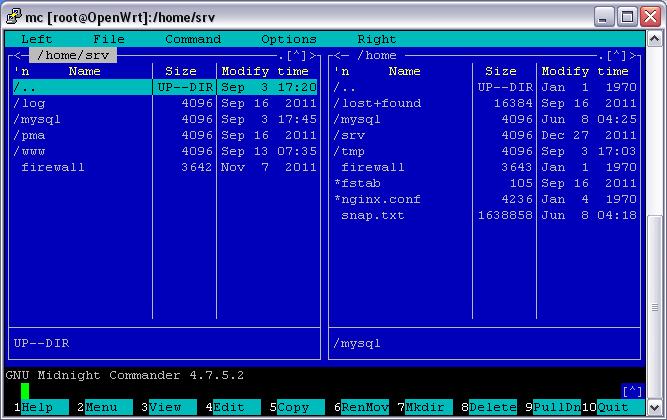Click the scroll down arrow of terminal scrollbar
Image resolution: width=667 pixels, height=420 pixels.
coord(656,408)
